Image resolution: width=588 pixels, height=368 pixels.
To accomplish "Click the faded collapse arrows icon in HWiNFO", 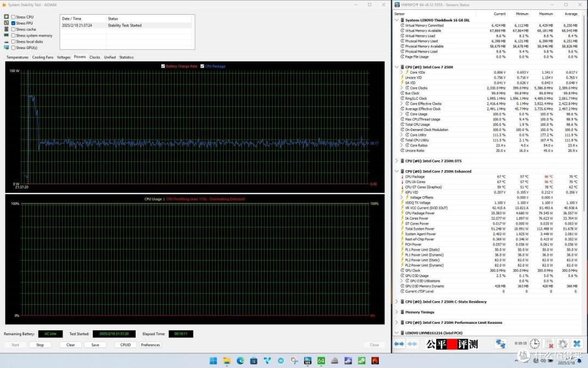I will click(412, 344).
